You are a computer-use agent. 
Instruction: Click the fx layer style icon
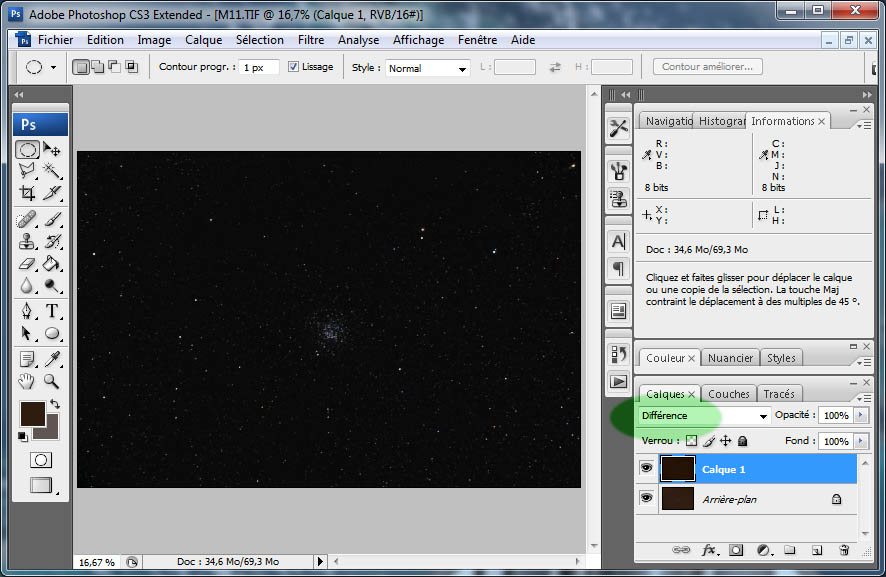coord(710,550)
